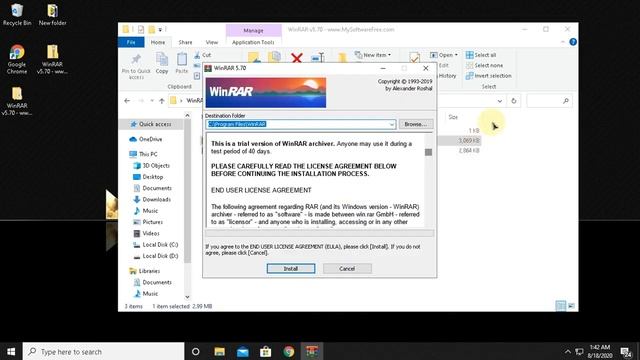Click the red X Delete icon
This screenshot has width=640, height=360.
pyautogui.click(x=297, y=58)
